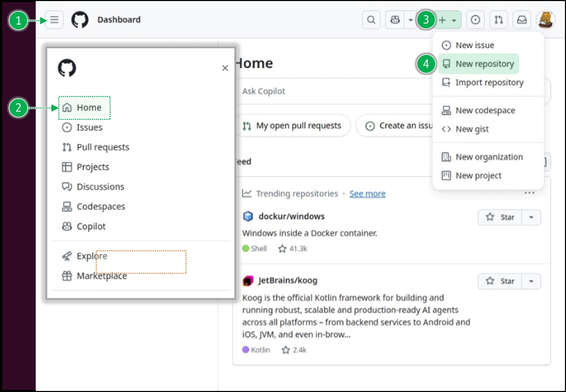566x392 pixels.
Task: Open Pull requests in side panel
Action: tap(95, 147)
